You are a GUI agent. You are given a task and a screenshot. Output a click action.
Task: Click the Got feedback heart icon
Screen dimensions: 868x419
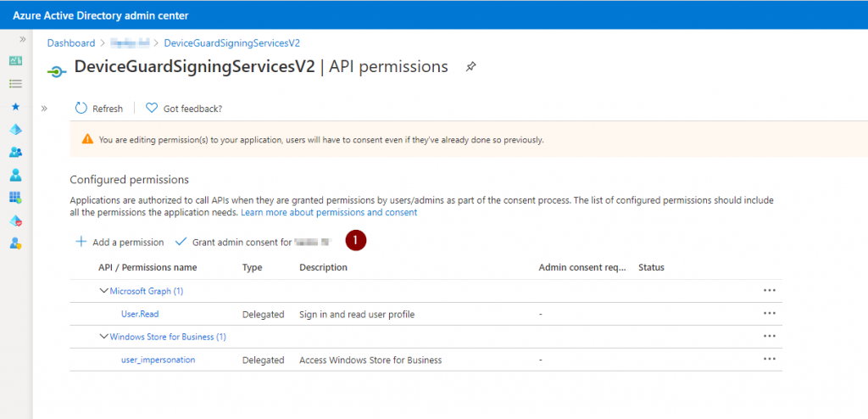pos(152,108)
